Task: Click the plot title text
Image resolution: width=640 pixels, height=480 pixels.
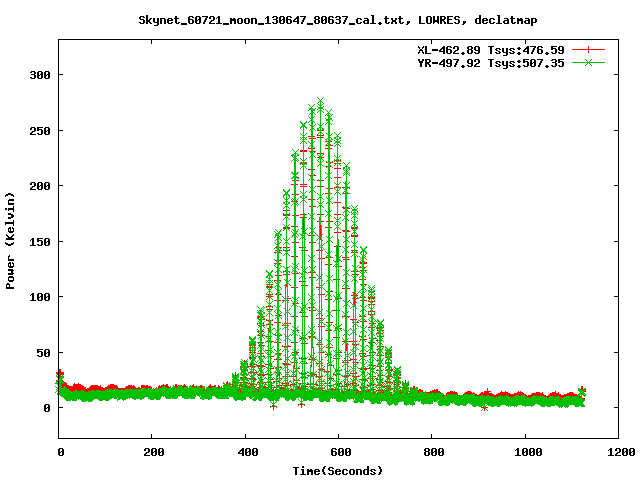Action: [338, 20]
